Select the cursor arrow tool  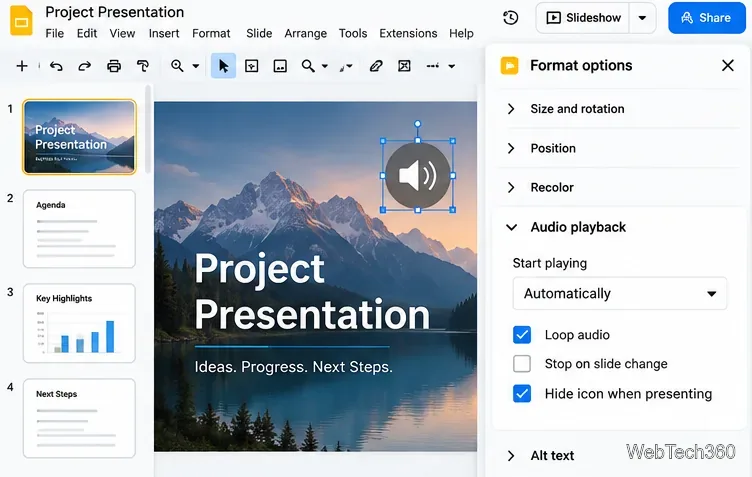point(223,66)
